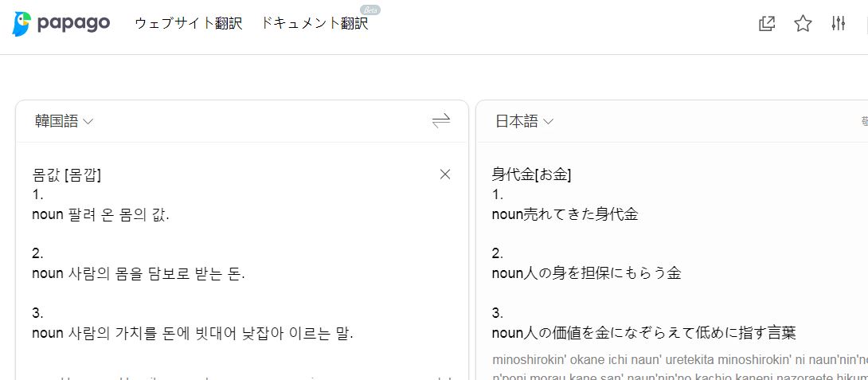
Task: Open the ウェブサイト翻訳 menu item
Action: coord(188,23)
